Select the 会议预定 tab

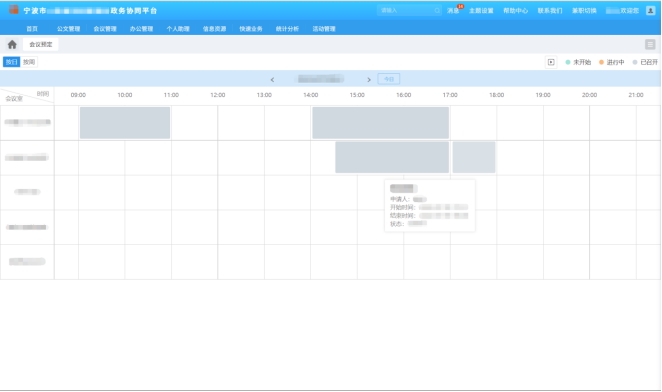click(41, 44)
